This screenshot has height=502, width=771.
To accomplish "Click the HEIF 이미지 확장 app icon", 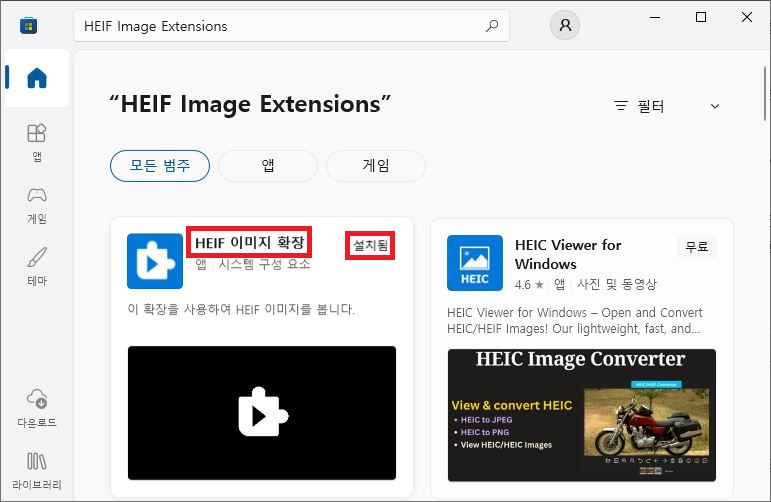I will pos(155,261).
